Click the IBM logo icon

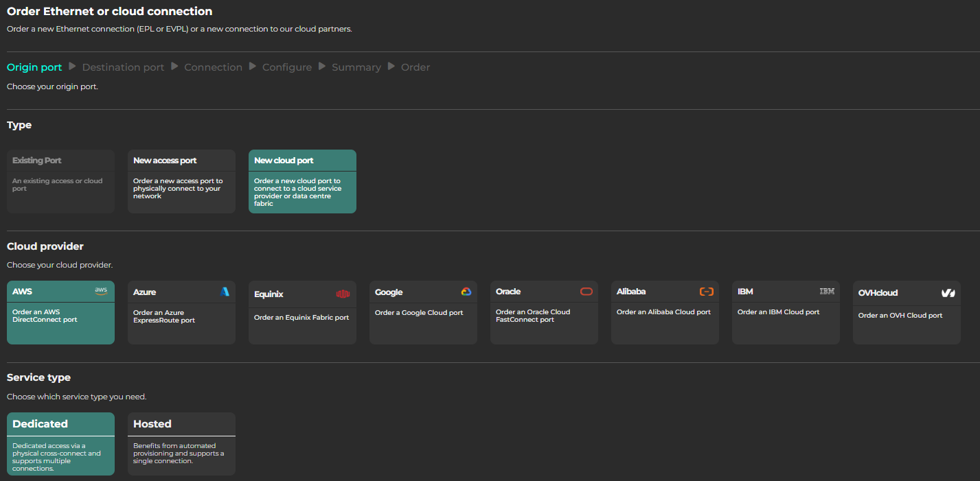tap(827, 292)
